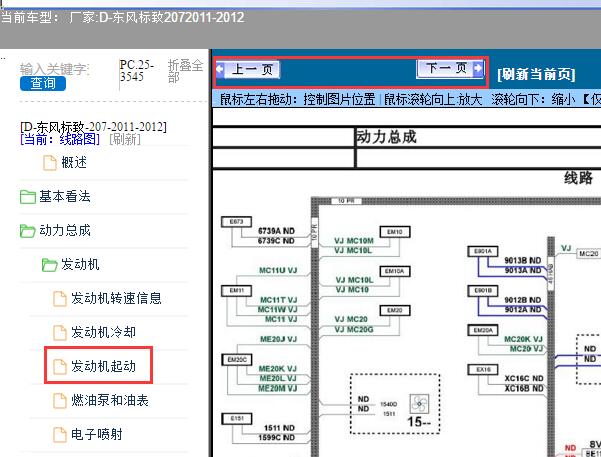Viewport: 601px width, 457px height.
Task: Click the EX16 connector box in diagram
Action: point(483,369)
